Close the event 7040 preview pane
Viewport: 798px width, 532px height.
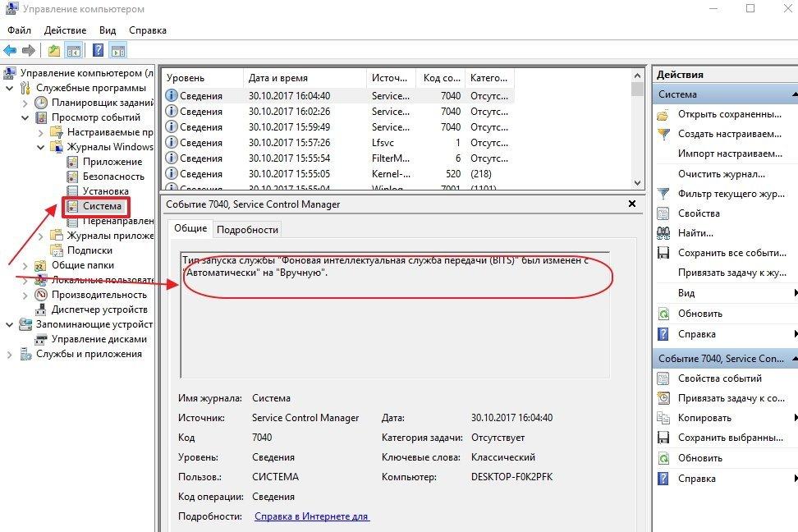tap(631, 204)
